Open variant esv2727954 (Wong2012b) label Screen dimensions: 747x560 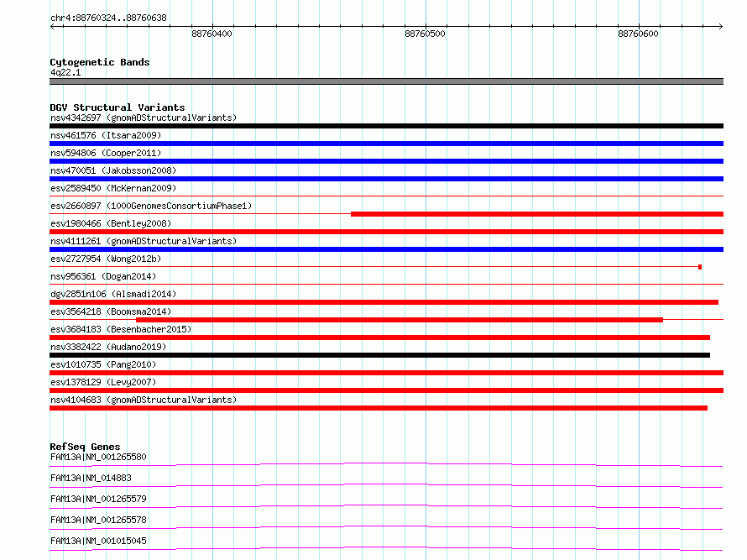106,259
